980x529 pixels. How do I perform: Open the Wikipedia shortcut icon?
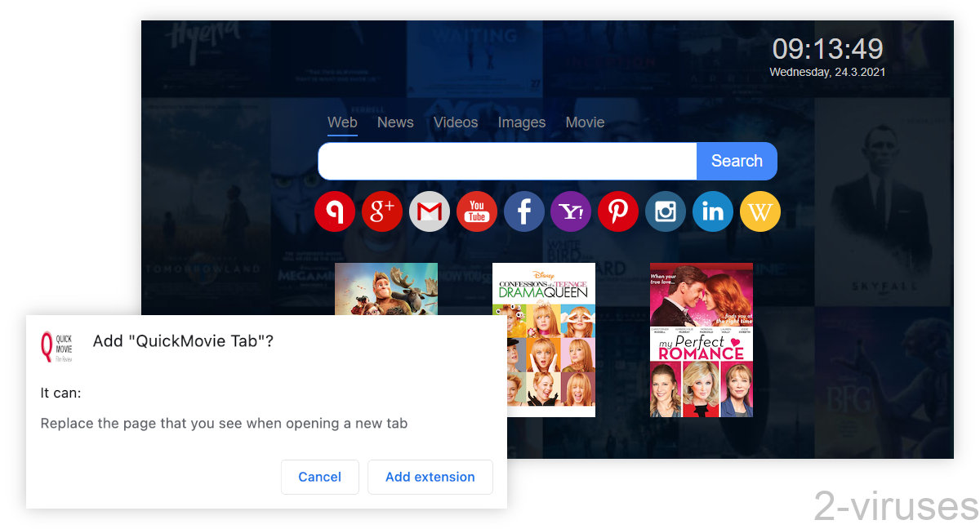pos(759,211)
